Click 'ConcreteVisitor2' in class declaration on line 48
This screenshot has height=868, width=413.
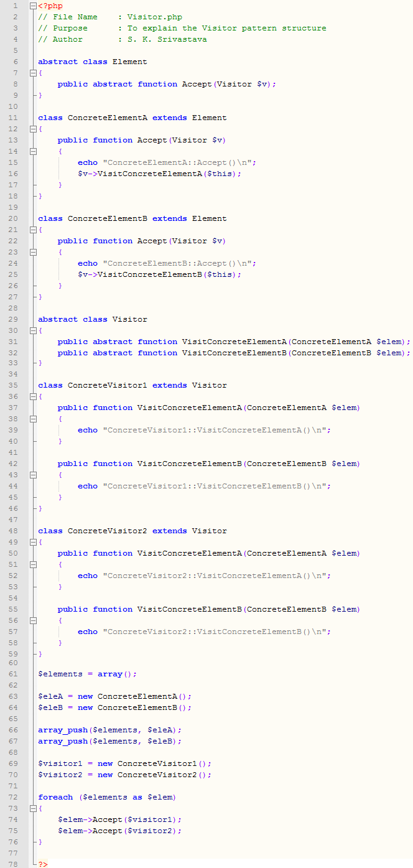click(x=108, y=531)
